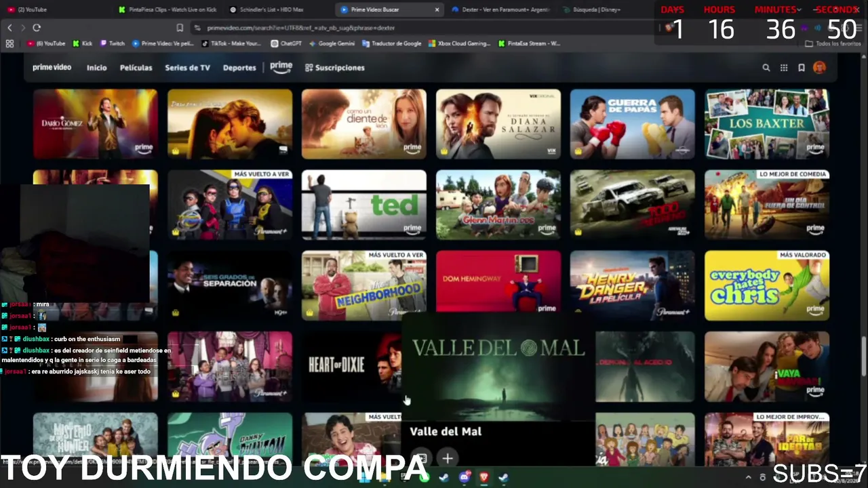Open the Xbox Cloud Gaming bookmark
Screen dimensions: 868x488
[459, 43]
